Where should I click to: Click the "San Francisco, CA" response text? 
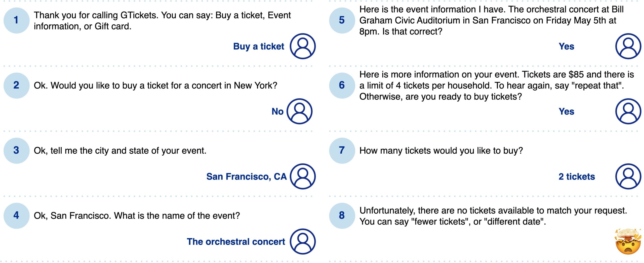[x=246, y=177]
